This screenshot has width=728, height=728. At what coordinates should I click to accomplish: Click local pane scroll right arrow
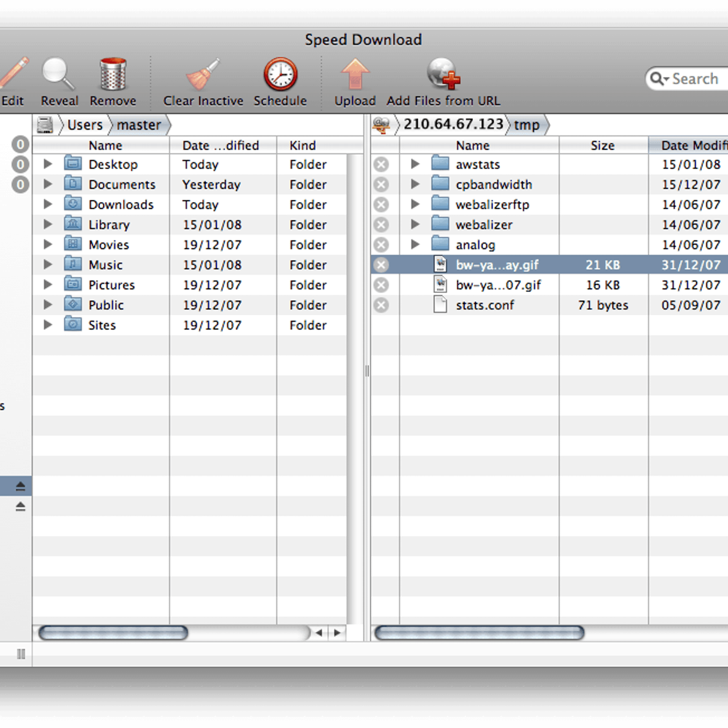[x=337, y=632]
